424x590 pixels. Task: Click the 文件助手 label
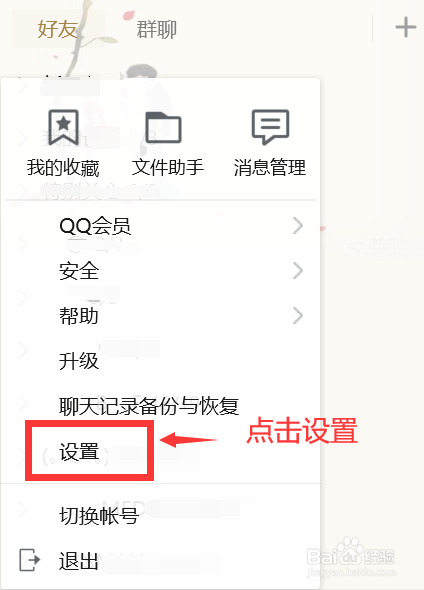[x=168, y=167]
